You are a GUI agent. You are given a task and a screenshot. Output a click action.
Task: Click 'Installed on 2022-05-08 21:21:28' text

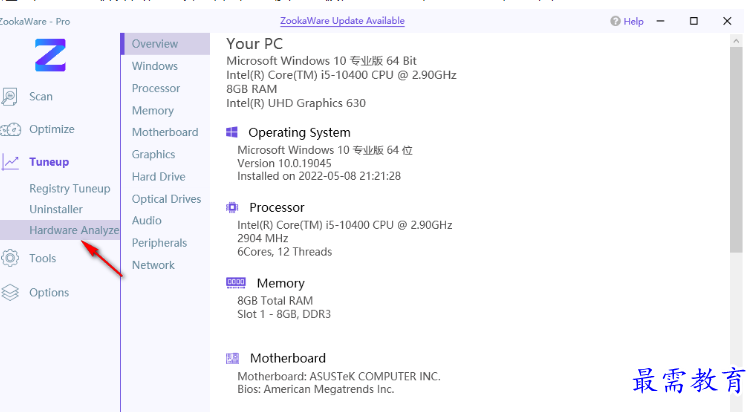click(x=319, y=176)
